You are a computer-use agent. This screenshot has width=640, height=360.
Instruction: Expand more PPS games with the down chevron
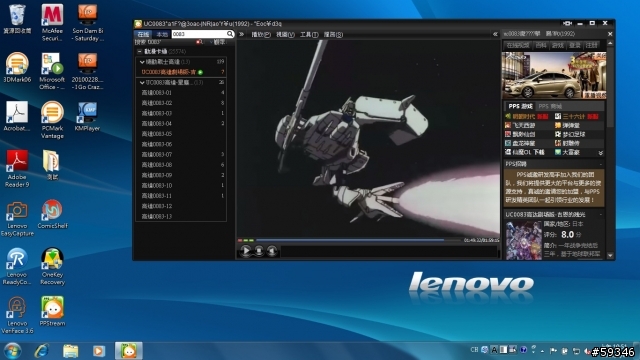point(600,153)
